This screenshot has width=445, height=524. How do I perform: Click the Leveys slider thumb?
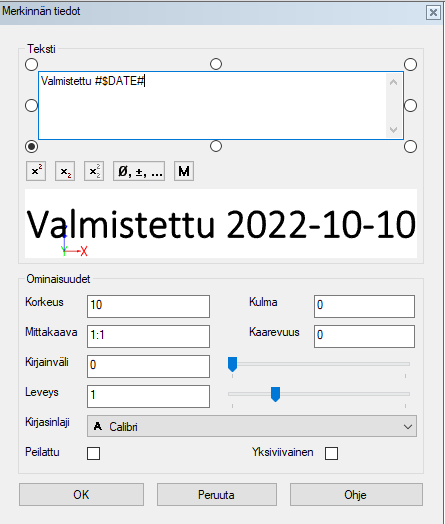click(275, 394)
